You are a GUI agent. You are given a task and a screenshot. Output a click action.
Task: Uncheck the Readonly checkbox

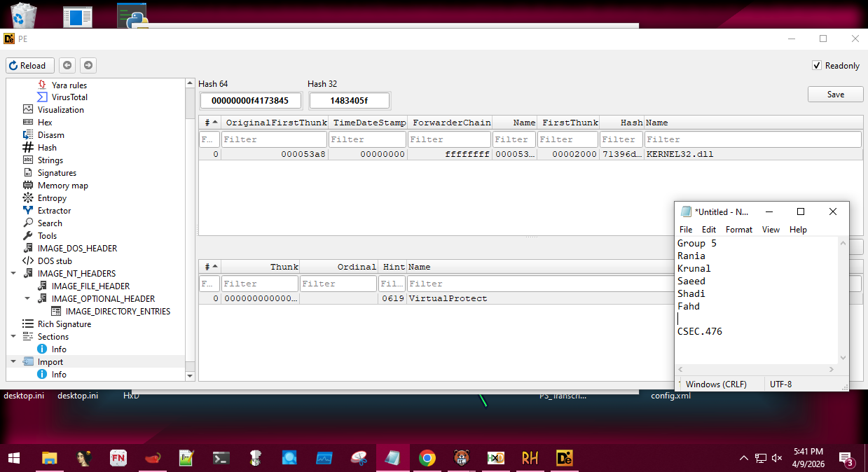tap(817, 65)
